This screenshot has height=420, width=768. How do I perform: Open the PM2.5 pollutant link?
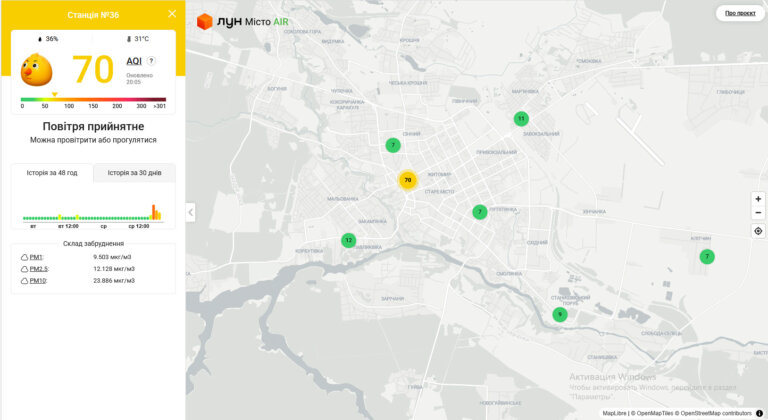[x=39, y=269]
